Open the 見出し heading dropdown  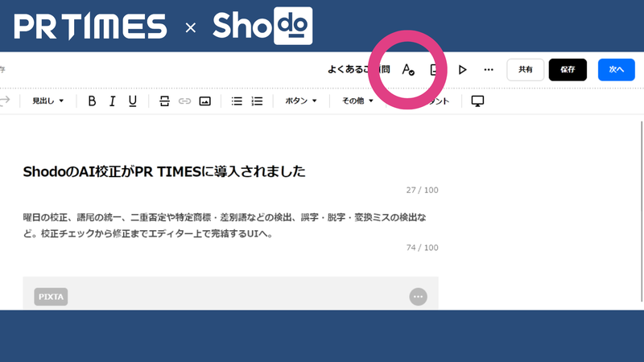point(48,101)
